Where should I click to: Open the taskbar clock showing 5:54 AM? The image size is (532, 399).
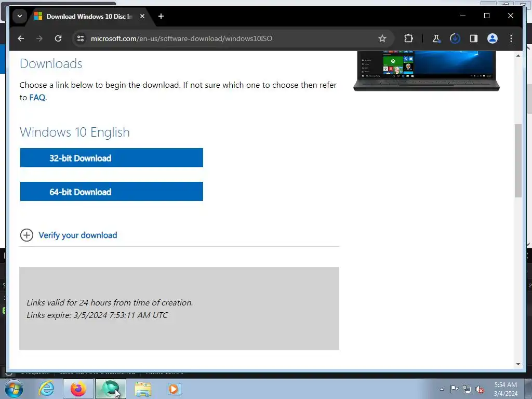pyautogui.click(x=506, y=389)
